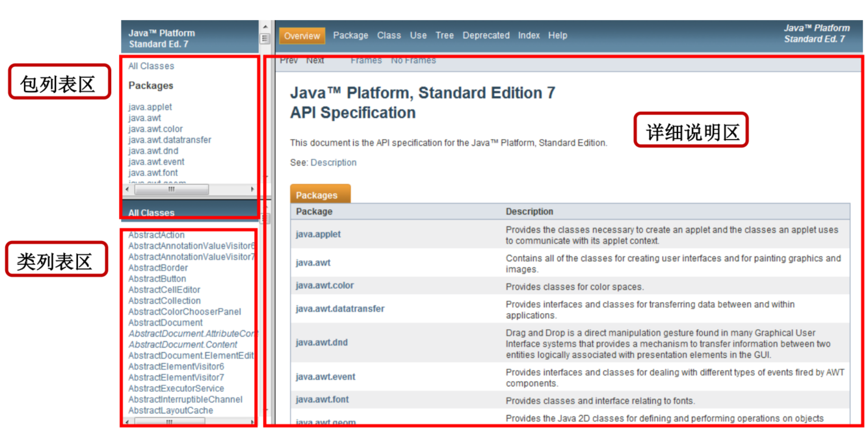Image resolution: width=868 pixels, height=428 pixels.
Task: Open the AbstractDocument class link
Action: click(x=166, y=323)
